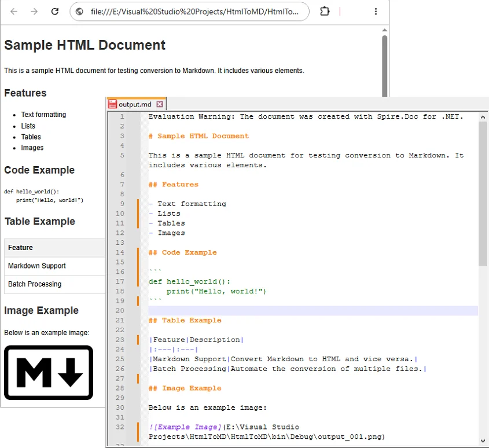Click the 'Sample HTML Document' page heading
The height and width of the screenshot is (448, 489).
[x=84, y=45]
